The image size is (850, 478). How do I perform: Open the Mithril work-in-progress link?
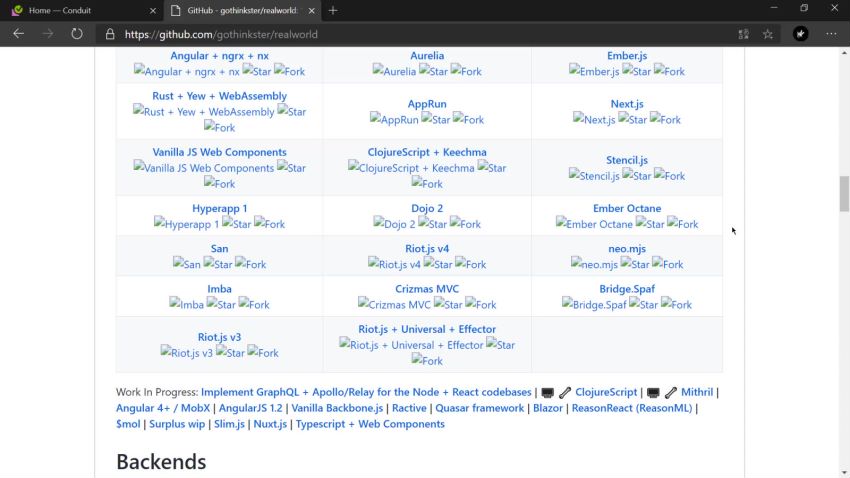[x=697, y=392]
